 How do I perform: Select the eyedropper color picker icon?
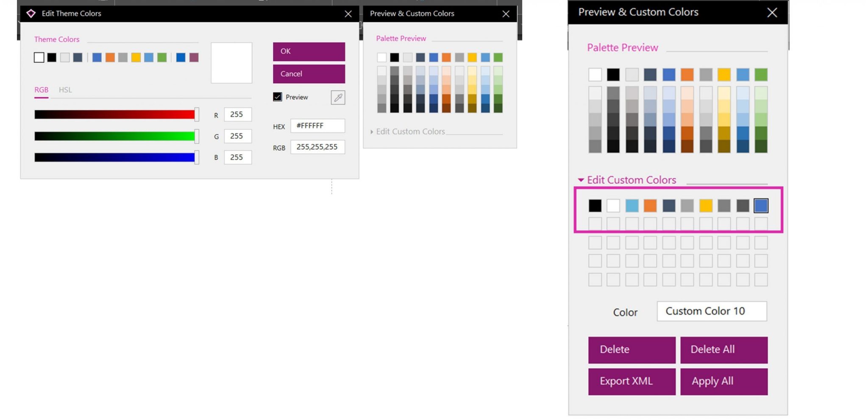(x=338, y=98)
